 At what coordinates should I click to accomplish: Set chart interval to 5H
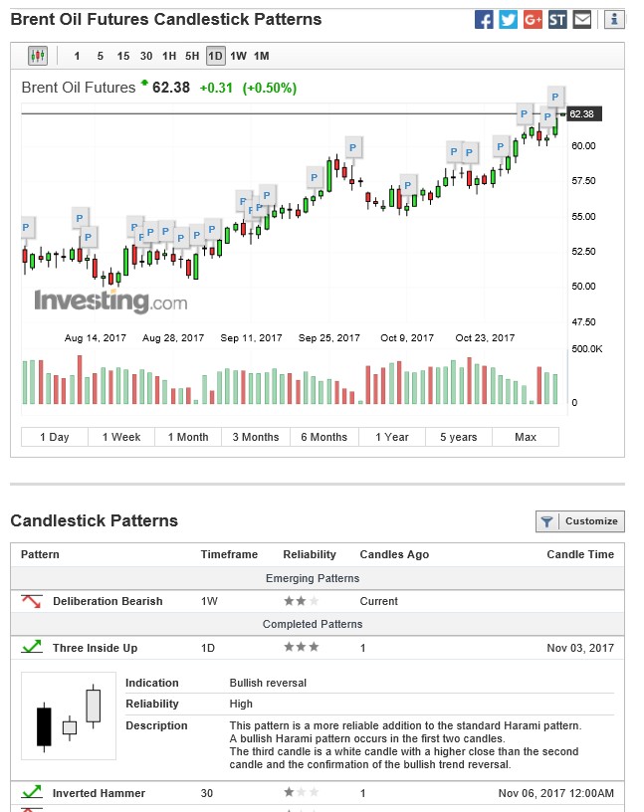pos(192,56)
